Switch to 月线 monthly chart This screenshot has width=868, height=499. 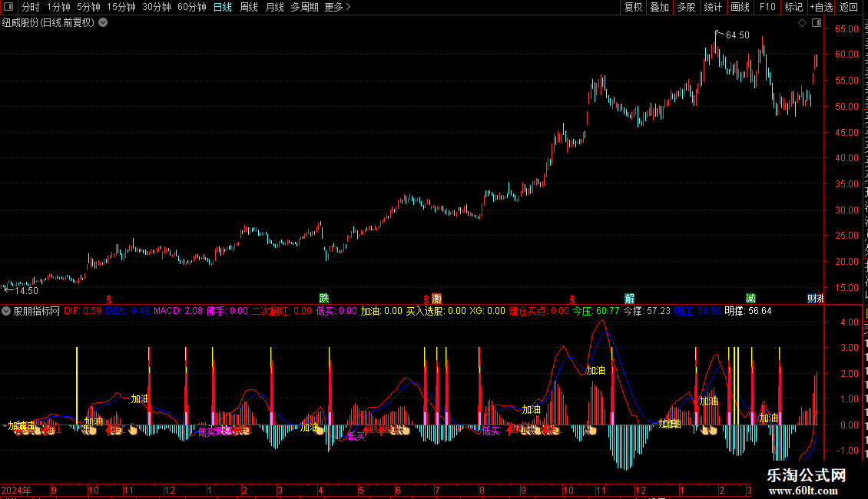tap(274, 7)
